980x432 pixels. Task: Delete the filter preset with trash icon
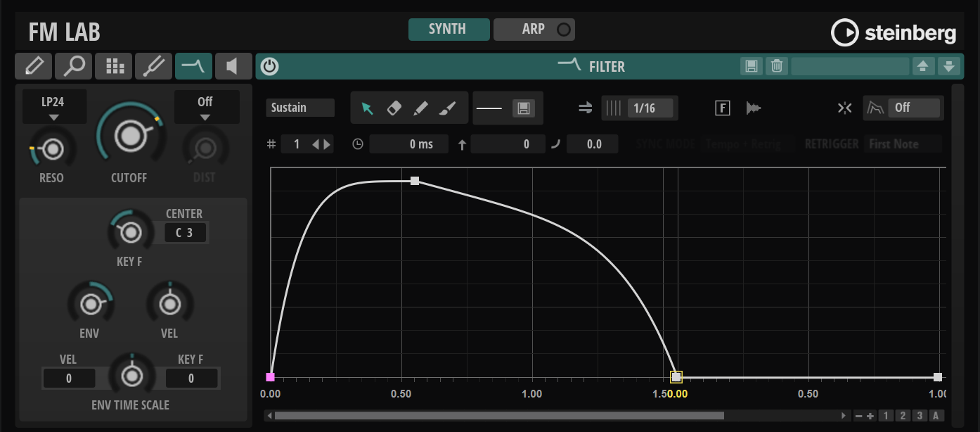point(776,66)
